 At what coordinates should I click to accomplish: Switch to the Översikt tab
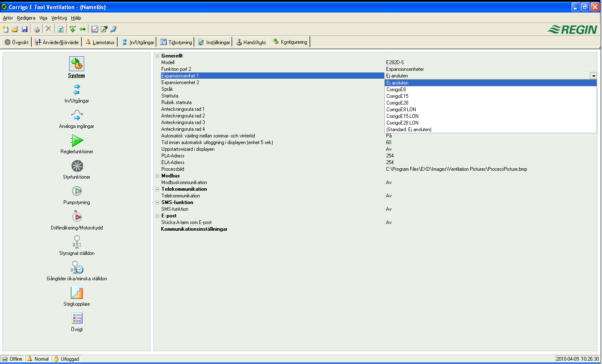click(x=17, y=42)
